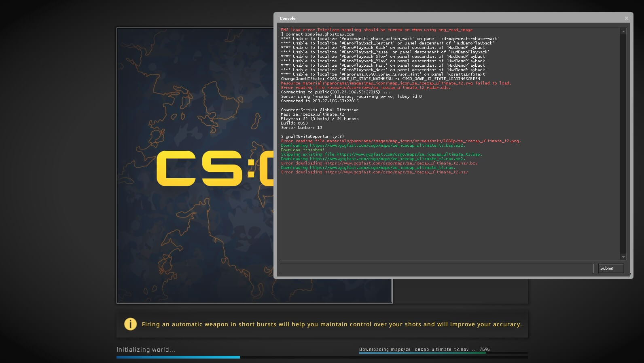Click the console command input field
Image resolution: width=644 pixels, height=363 pixels.
[x=436, y=268]
